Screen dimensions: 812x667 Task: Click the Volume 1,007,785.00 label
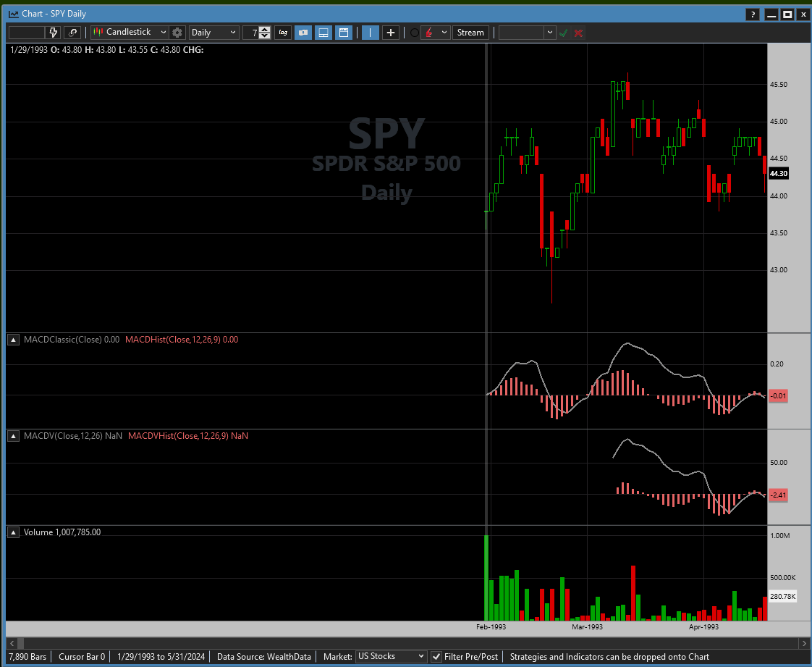tap(62, 532)
